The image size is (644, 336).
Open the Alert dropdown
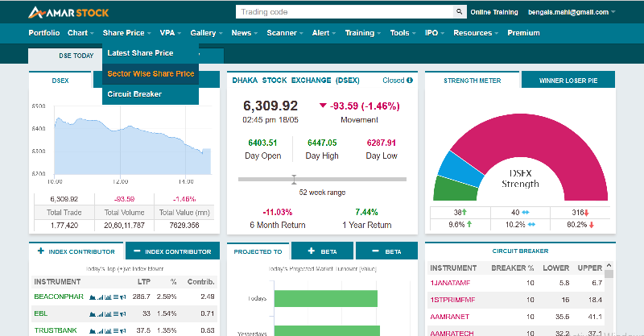point(324,33)
